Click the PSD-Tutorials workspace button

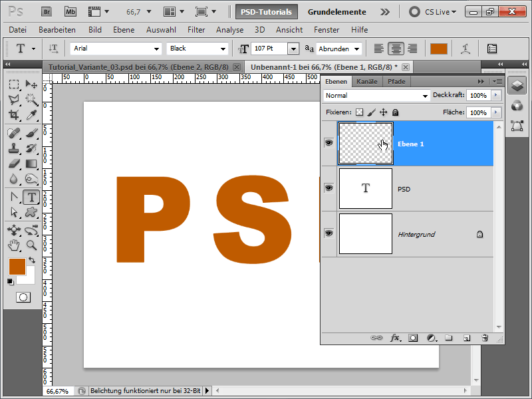[x=266, y=12]
